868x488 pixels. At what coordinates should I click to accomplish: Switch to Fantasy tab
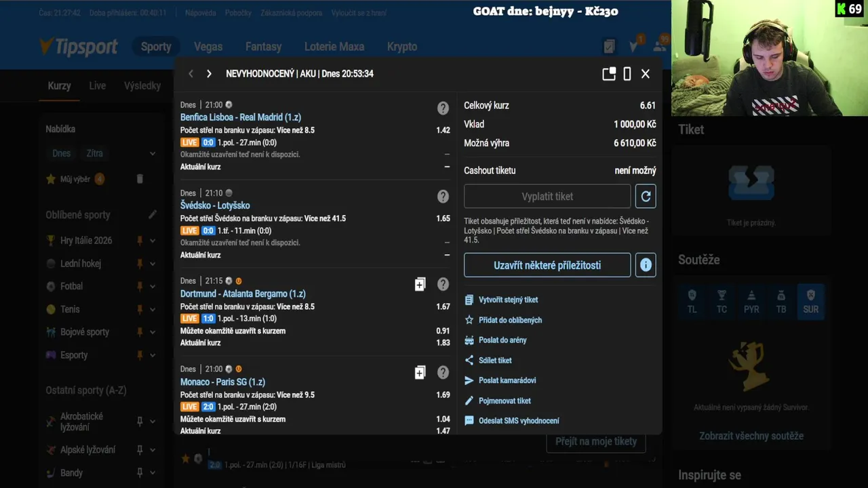[263, 47]
